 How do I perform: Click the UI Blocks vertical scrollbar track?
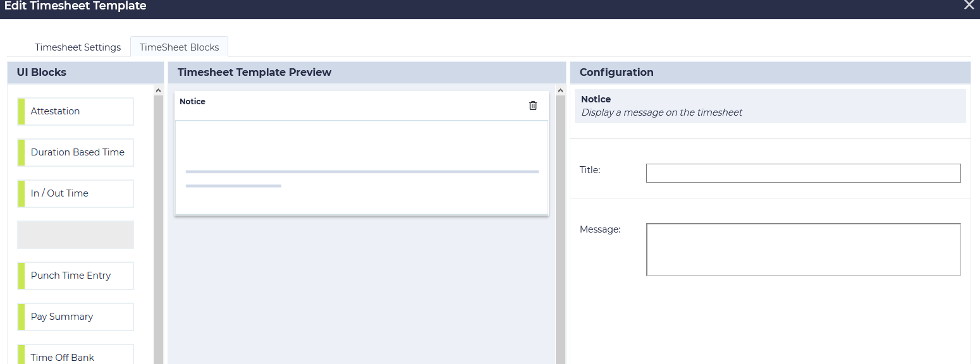click(x=158, y=227)
